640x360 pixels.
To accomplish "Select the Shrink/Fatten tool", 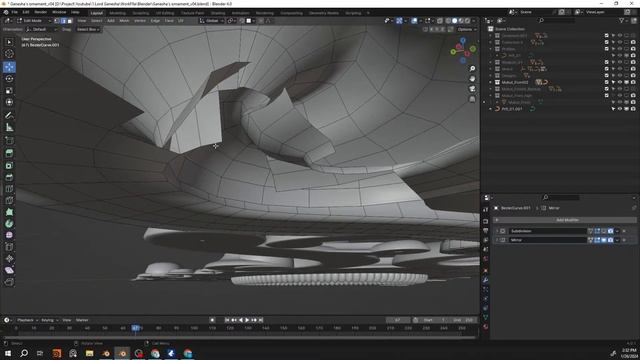I will pyautogui.click(x=9, y=258).
